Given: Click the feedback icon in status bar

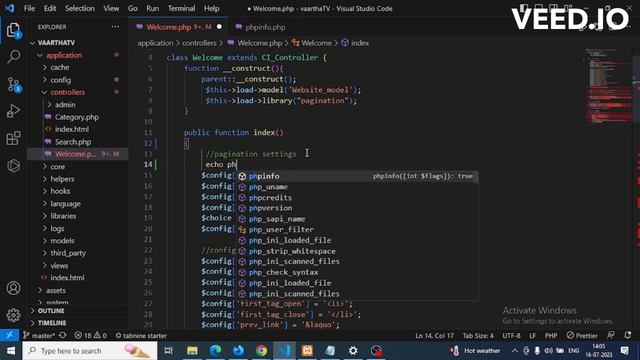Looking at the screenshot, I should [611, 335].
